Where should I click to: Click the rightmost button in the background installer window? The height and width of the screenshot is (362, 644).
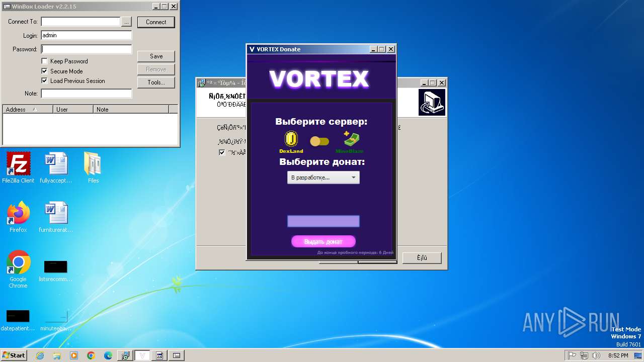click(x=422, y=258)
